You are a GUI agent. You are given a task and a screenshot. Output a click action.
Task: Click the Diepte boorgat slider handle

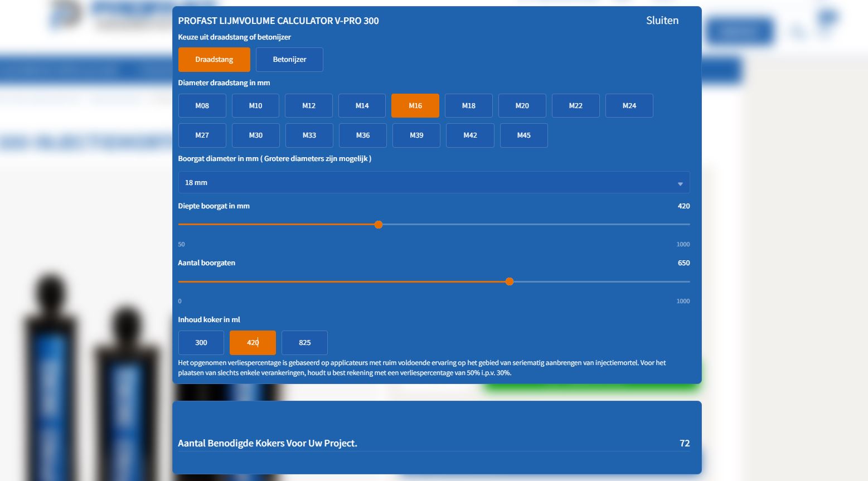[x=379, y=225]
